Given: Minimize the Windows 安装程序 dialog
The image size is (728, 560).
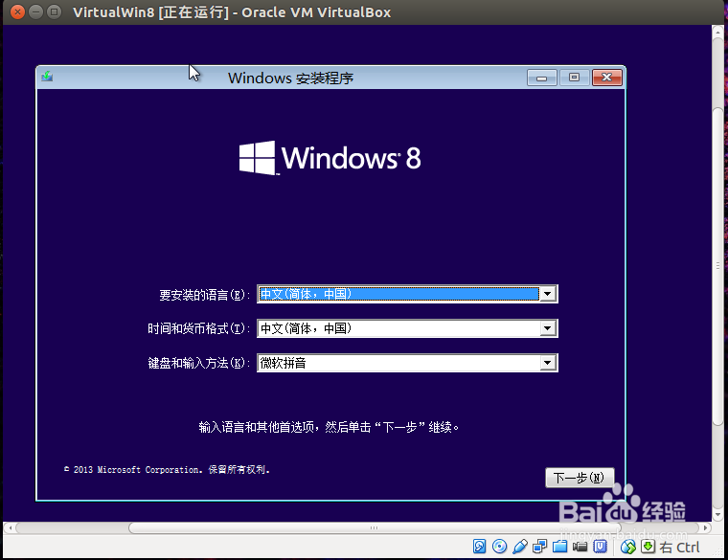Looking at the screenshot, I should pos(542,78).
